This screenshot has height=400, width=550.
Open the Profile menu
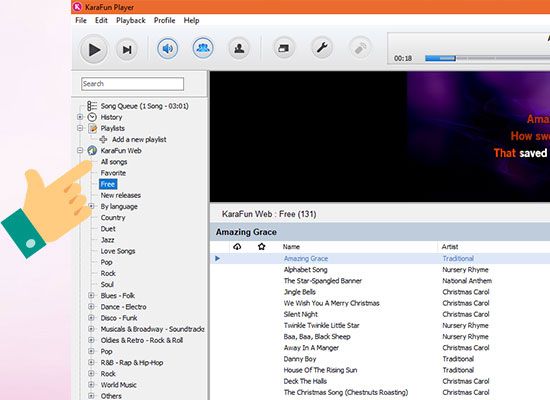coord(165,20)
